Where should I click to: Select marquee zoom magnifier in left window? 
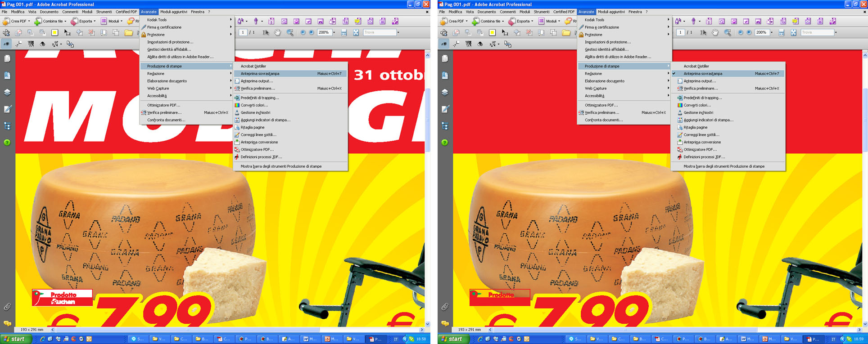click(x=290, y=32)
